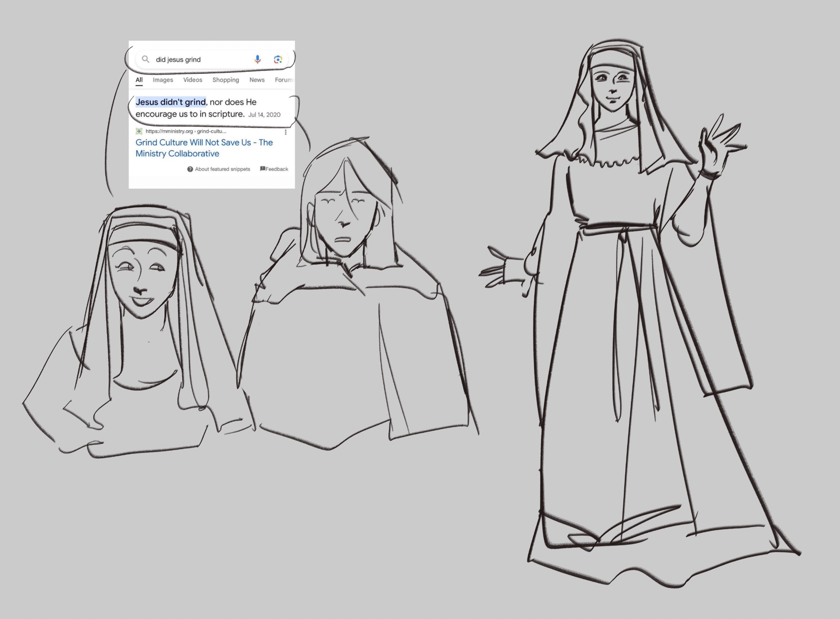Select the All results tab
This screenshot has height=619, width=840.
click(139, 80)
